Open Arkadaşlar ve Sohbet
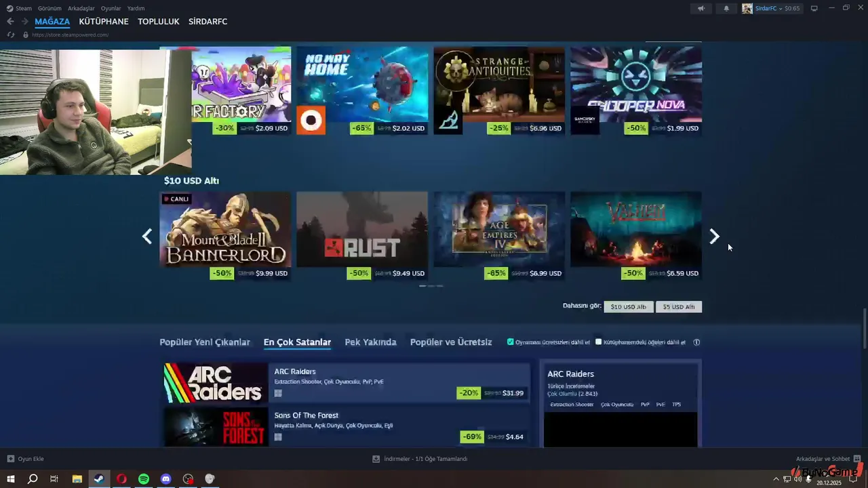Screen dimensions: 868x488 823,459
